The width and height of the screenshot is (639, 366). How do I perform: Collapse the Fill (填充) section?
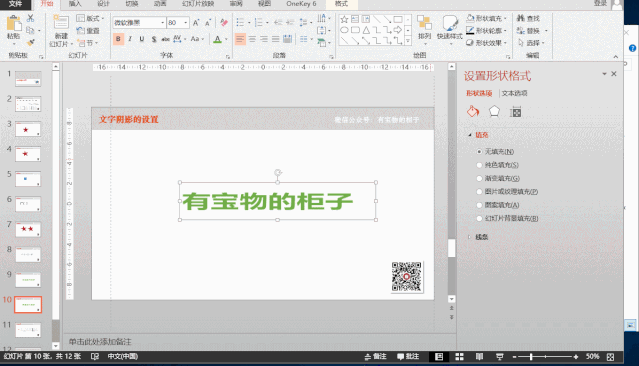(470, 135)
